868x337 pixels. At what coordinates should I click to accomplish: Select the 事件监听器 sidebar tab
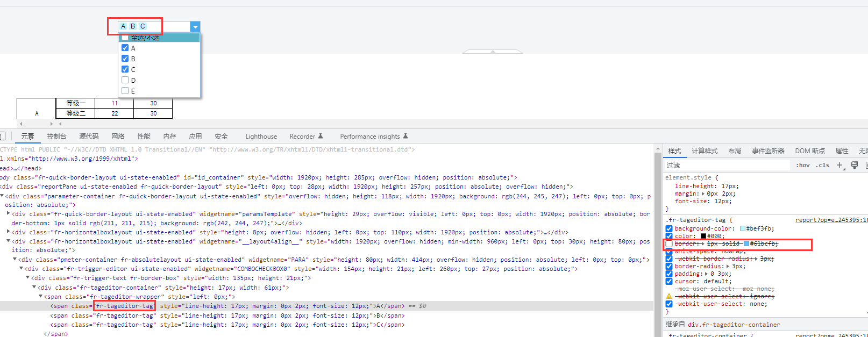coord(768,151)
